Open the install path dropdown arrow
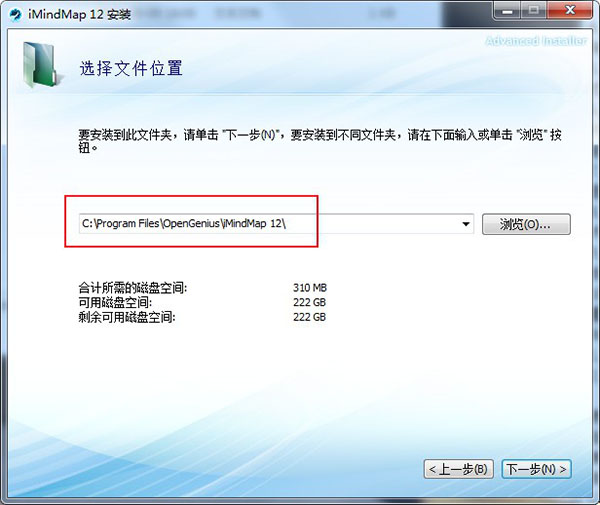The image size is (600, 505). (x=466, y=224)
